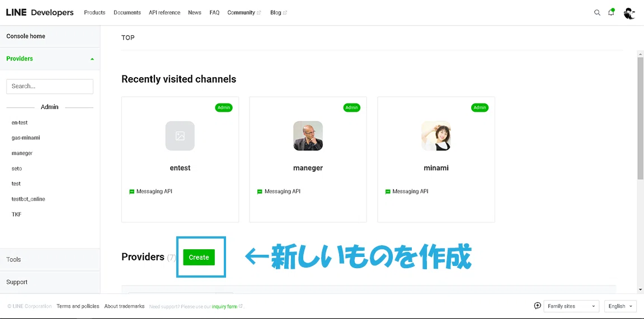Image resolution: width=644 pixels, height=319 pixels.
Task: Select provider gas-minami in sidebar
Action: click(x=26, y=138)
